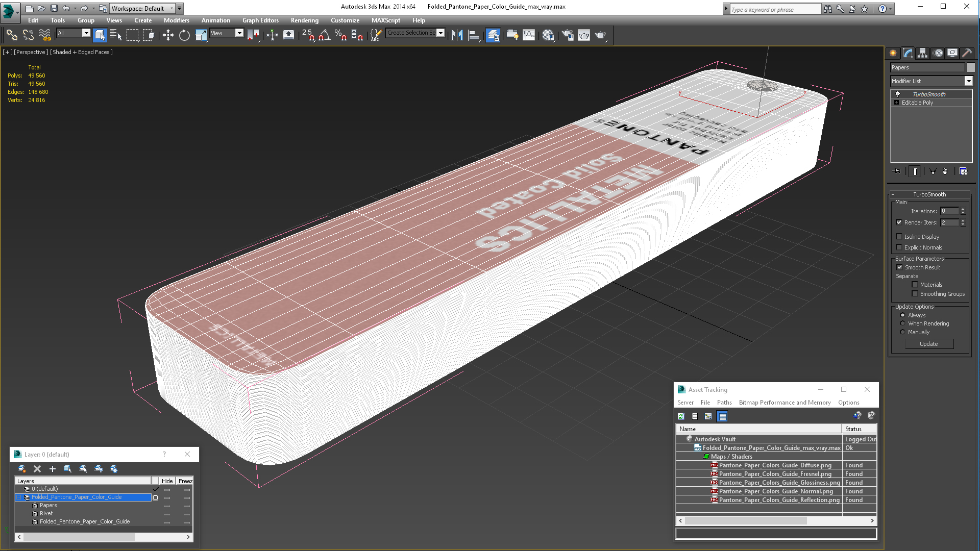Open the selection filter All dropdown

(73, 33)
